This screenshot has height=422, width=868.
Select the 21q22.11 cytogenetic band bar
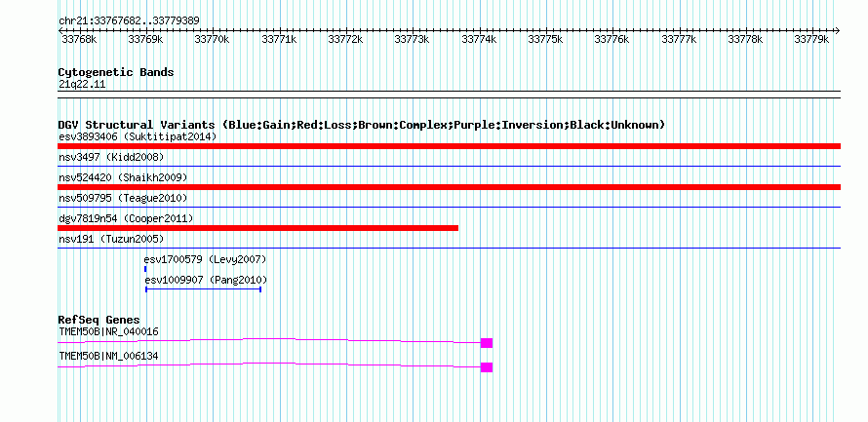(449, 95)
